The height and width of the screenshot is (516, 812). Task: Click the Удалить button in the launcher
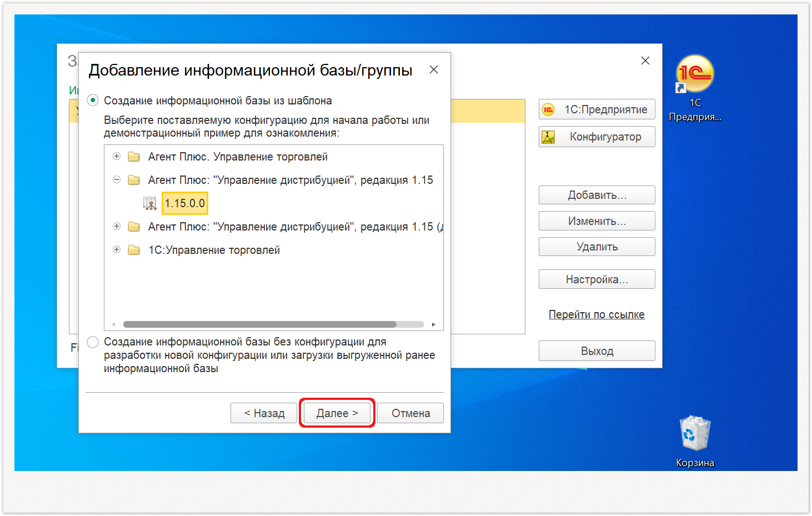point(597,247)
